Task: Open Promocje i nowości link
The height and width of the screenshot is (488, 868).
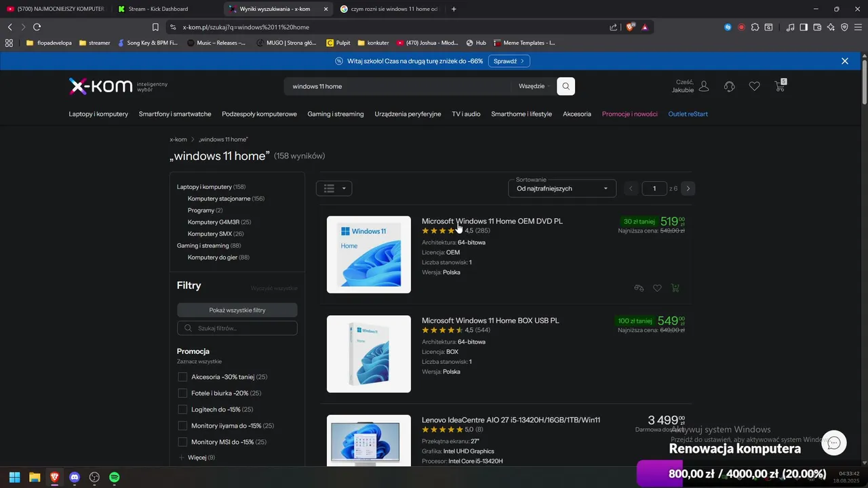Action: [629, 114]
